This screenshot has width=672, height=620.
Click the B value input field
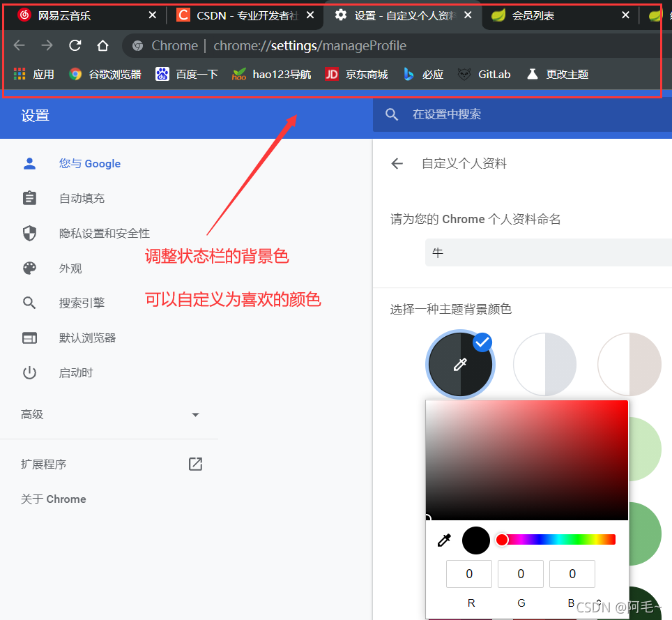[572, 574]
